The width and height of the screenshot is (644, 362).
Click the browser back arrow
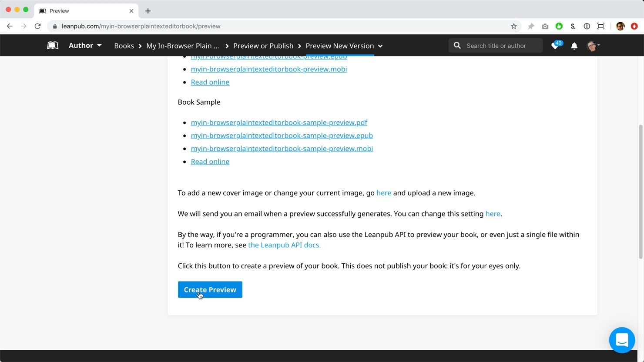pos(10,26)
